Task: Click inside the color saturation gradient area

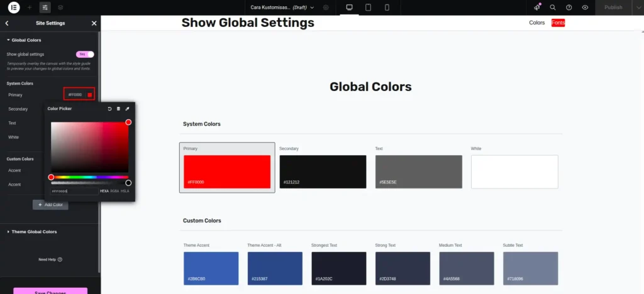Action: point(89,147)
